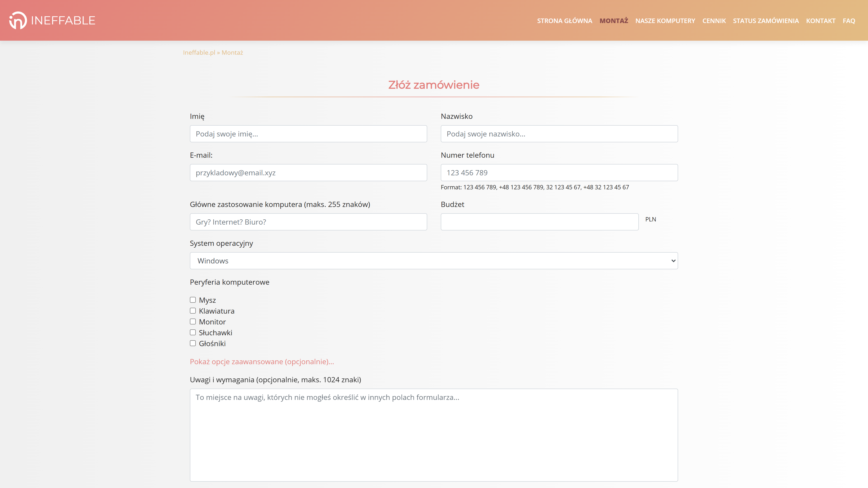The image size is (868, 488).
Task: Enable the Klawiatura checkbox
Action: [193, 310]
